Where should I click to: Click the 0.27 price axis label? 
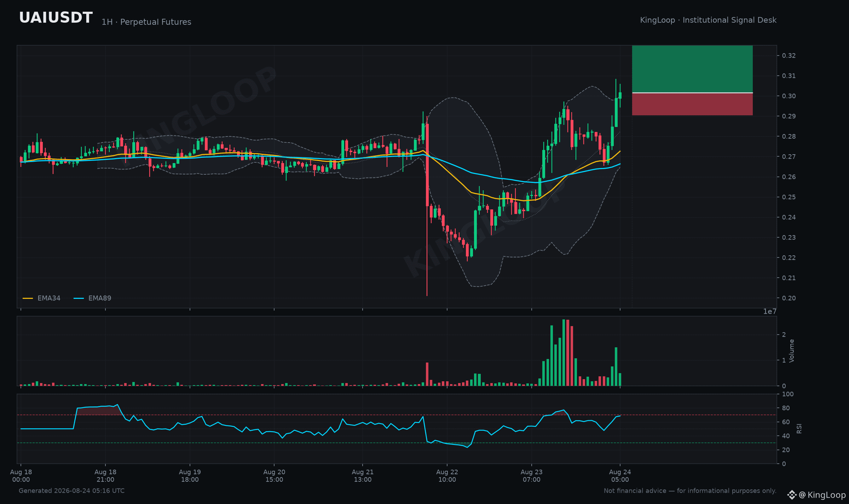789,157
